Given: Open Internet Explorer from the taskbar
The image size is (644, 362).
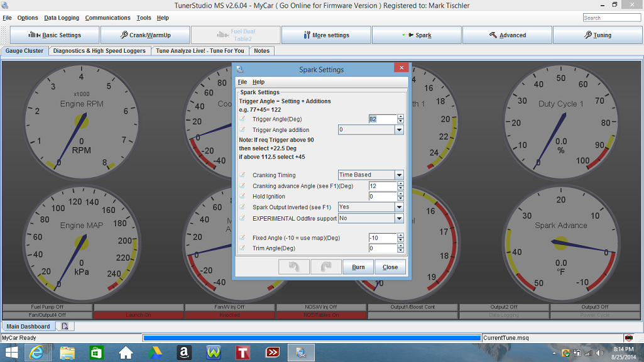Looking at the screenshot, I should (x=37, y=353).
